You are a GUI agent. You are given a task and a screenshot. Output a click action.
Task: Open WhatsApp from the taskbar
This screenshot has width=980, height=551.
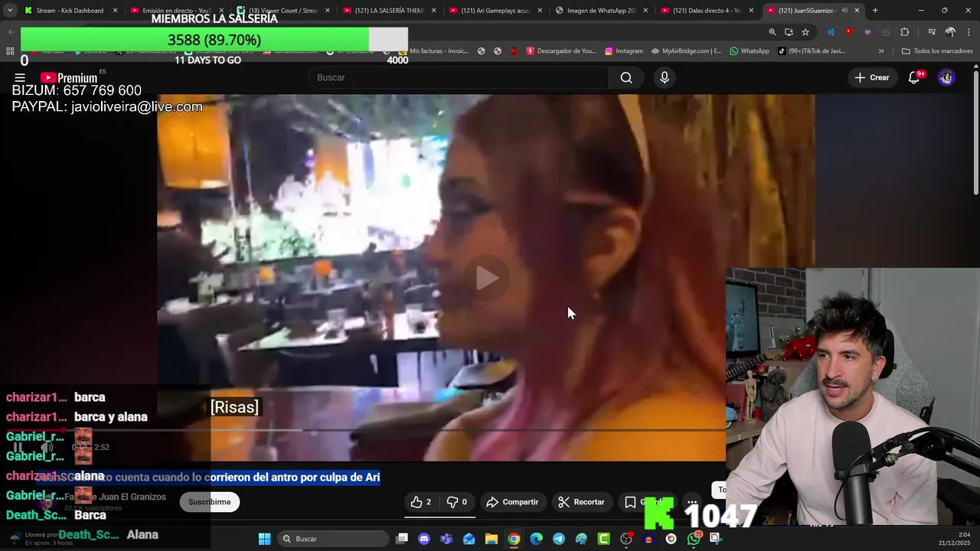tap(694, 539)
